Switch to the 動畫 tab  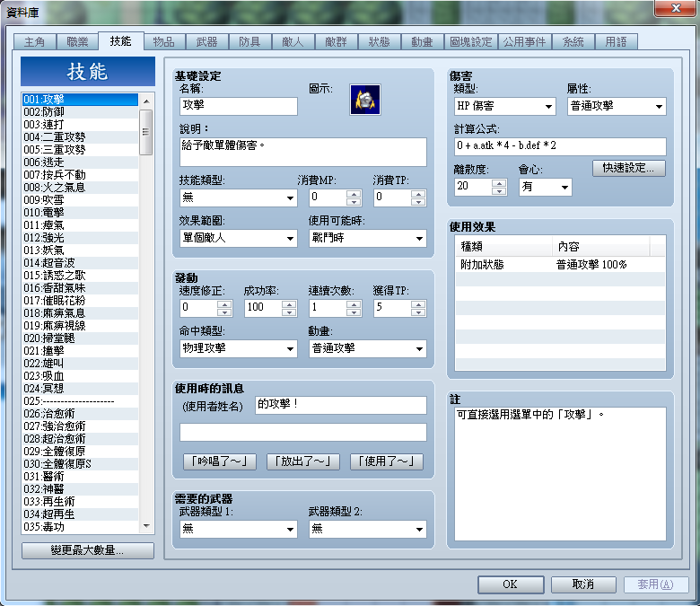(422, 42)
